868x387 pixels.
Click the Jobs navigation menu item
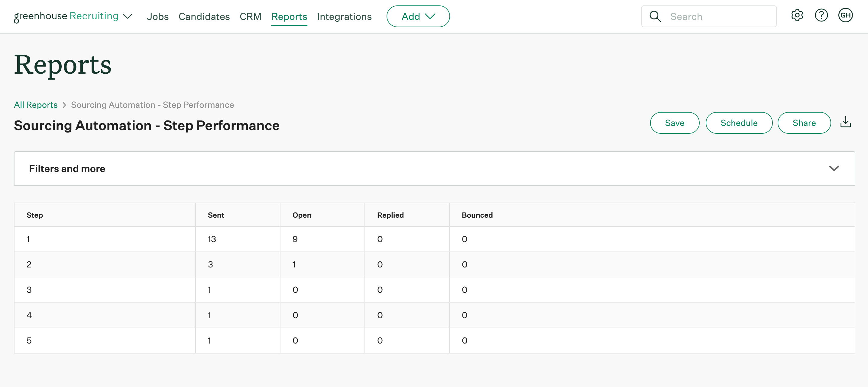coord(158,16)
